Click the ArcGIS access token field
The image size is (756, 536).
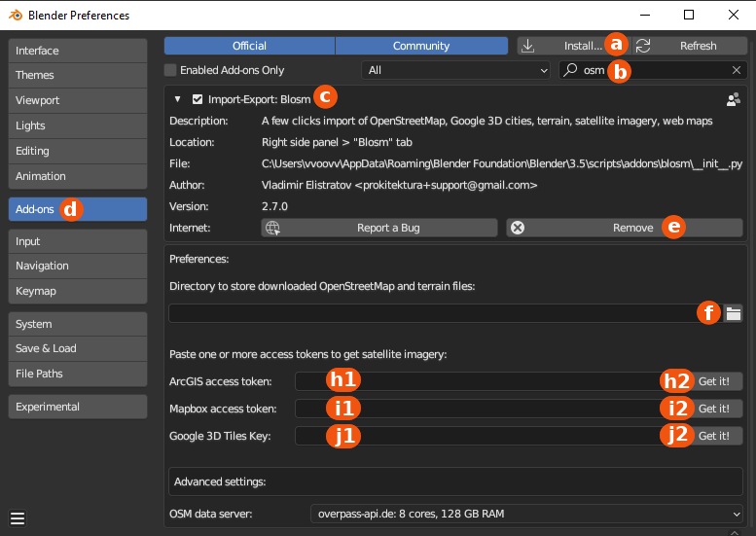click(x=489, y=381)
